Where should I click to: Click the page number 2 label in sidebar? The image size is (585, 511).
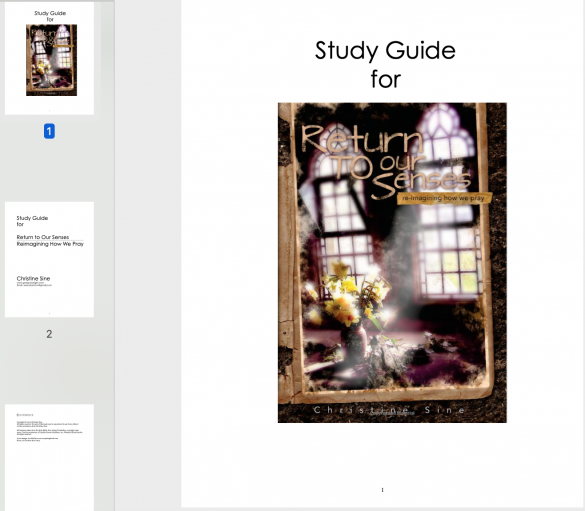pyautogui.click(x=49, y=334)
